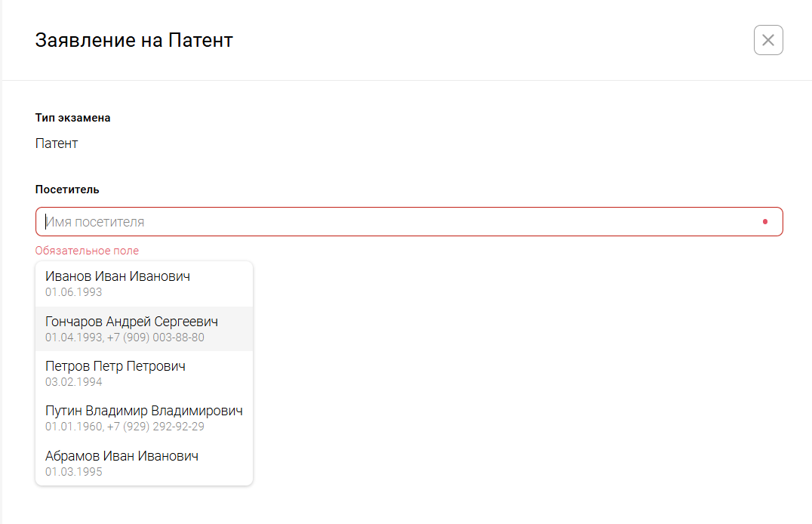This screenshot has height=524, width=812.
Task: Click the Тип экзамена label
Action: (x=73, y=118)
